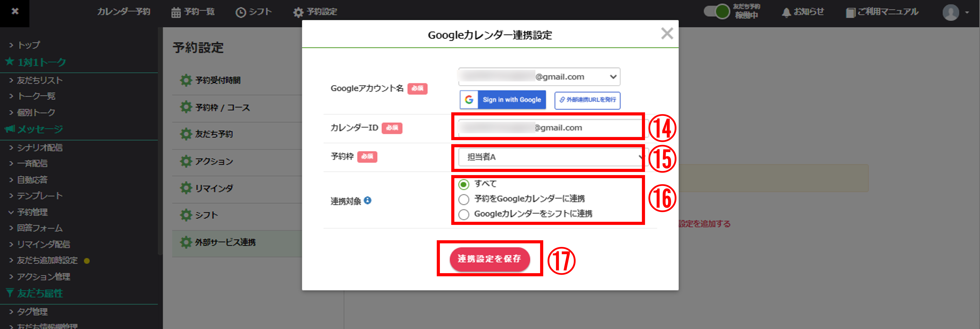
Task: Open the ご利用マニュアル menu item
Action: coord(882,12)
